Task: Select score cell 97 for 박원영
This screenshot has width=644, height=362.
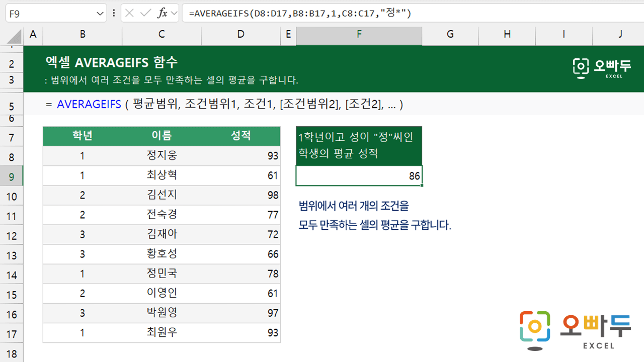Action: [241, 313]
